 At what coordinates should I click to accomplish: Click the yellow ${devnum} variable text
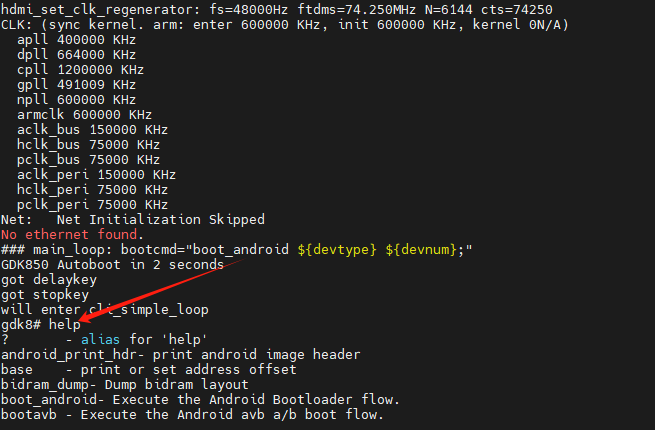tap(421, 250)
